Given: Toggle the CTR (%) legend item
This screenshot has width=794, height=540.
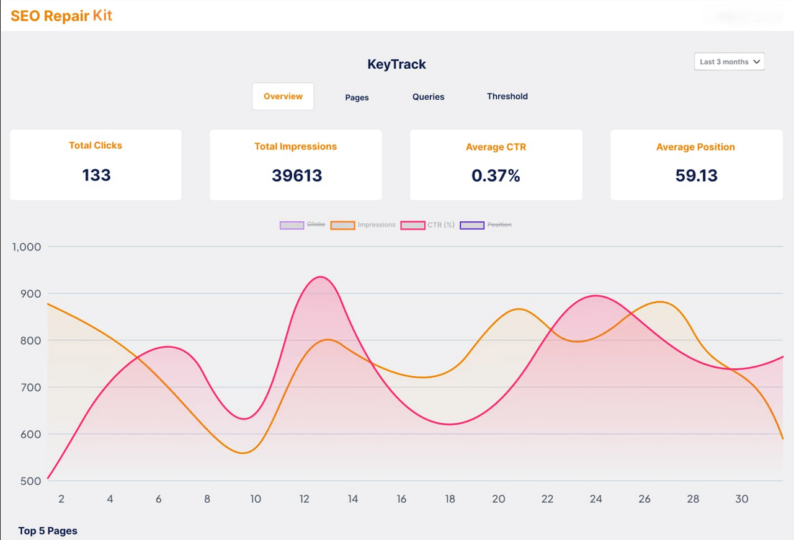Looking at the screenshot, I should click(441, 225).
